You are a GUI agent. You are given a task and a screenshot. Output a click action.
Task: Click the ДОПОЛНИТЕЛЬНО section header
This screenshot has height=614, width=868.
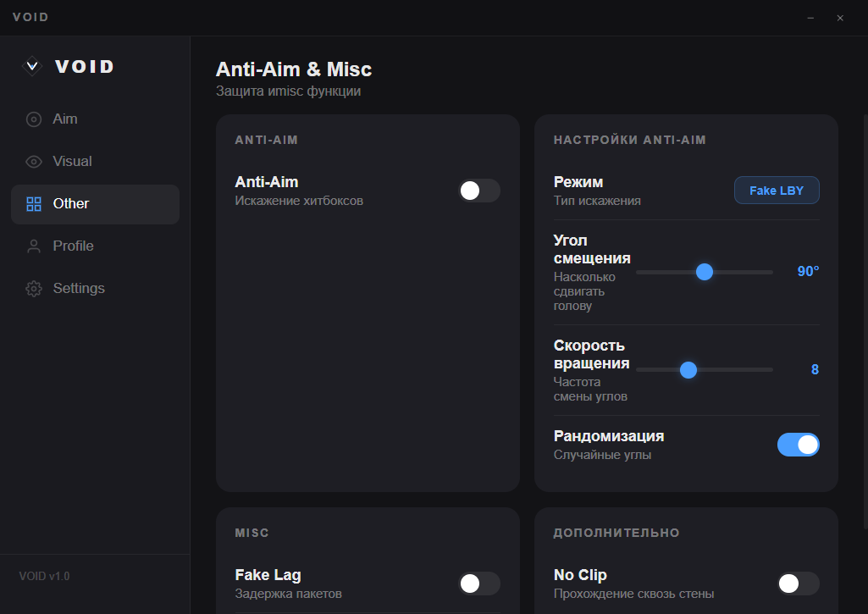pos(616,534)
